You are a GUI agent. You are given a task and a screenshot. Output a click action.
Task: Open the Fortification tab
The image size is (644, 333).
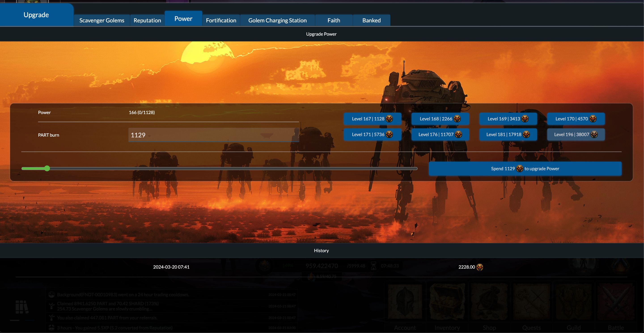coord(221,20)
